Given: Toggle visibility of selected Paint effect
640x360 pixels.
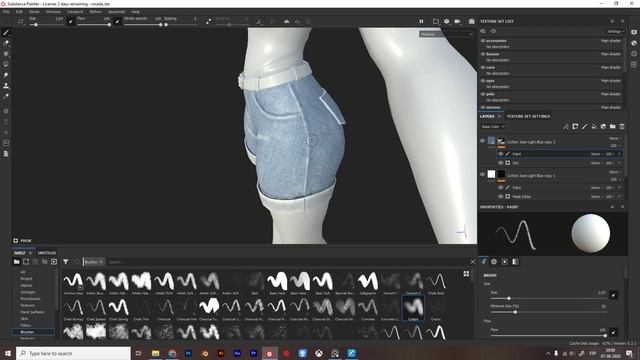Looking at the screenshot, I should click(x=500, y=154).
